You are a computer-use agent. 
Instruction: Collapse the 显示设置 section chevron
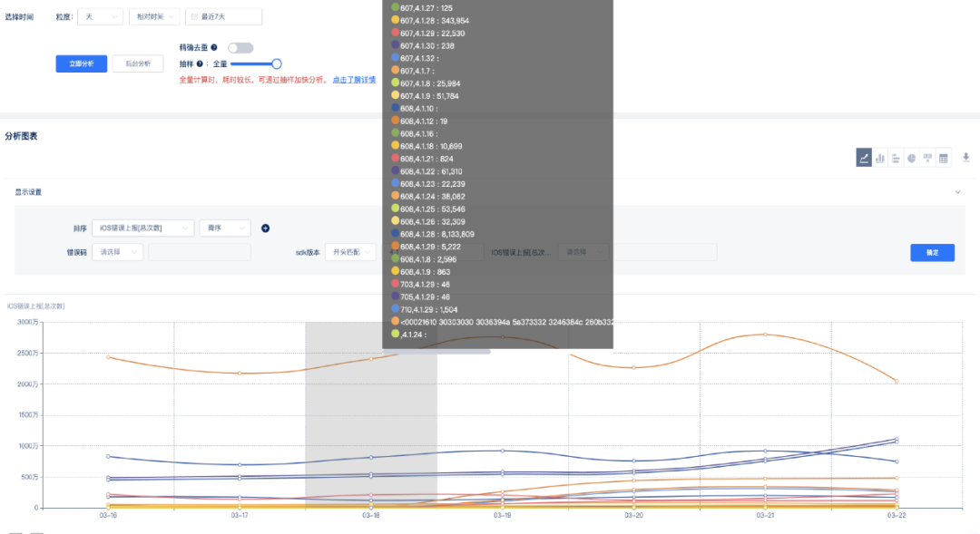click(x=957, y=191)
